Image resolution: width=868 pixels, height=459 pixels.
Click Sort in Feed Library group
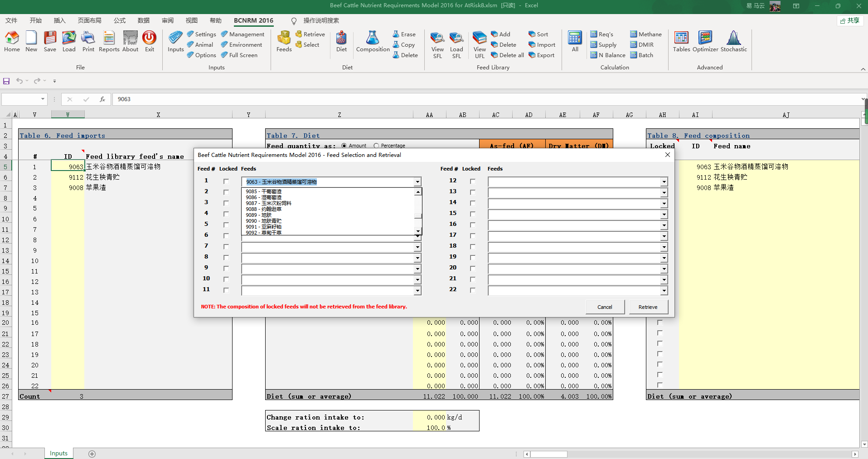pos(538,34)
